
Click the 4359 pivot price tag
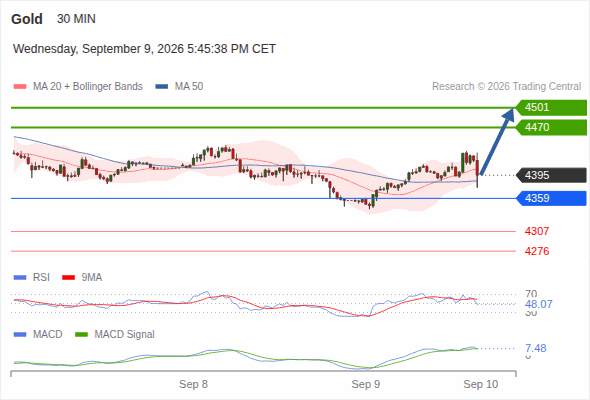551,198
